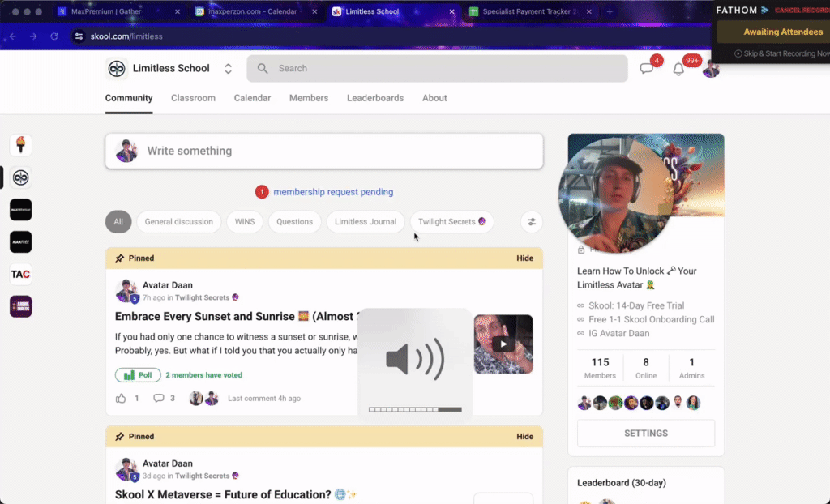Open notifications via the bell icon
830x504 pixels.
(679, 68)
